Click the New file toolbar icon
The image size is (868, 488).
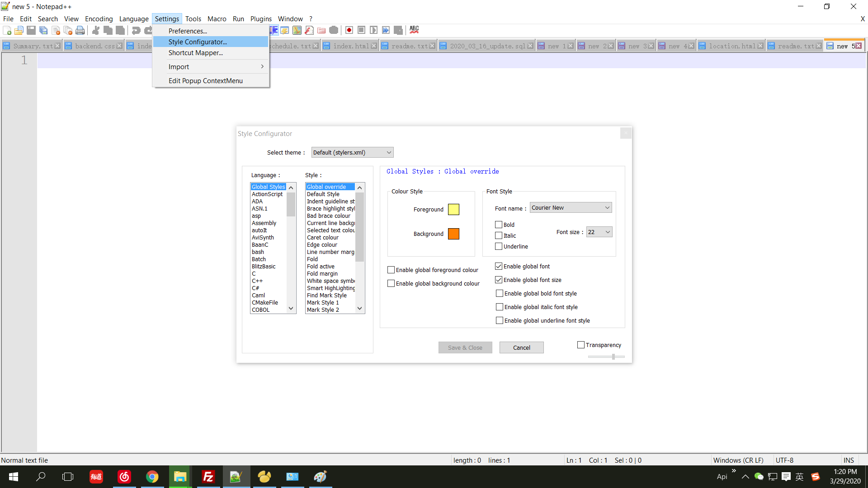click(7, 30)
